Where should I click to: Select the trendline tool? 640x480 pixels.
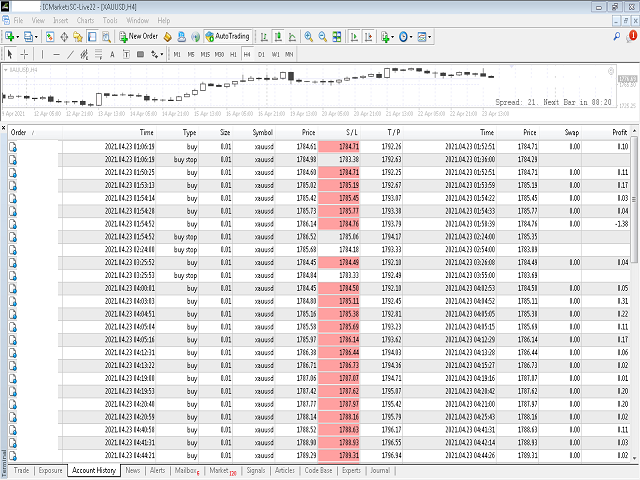(70, 54)
